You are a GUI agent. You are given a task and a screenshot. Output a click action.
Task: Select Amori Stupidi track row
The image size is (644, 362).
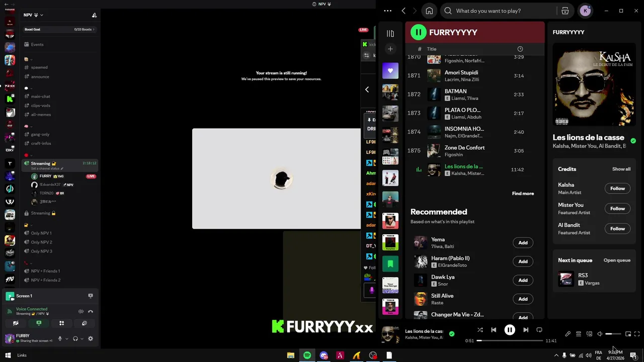474,76
